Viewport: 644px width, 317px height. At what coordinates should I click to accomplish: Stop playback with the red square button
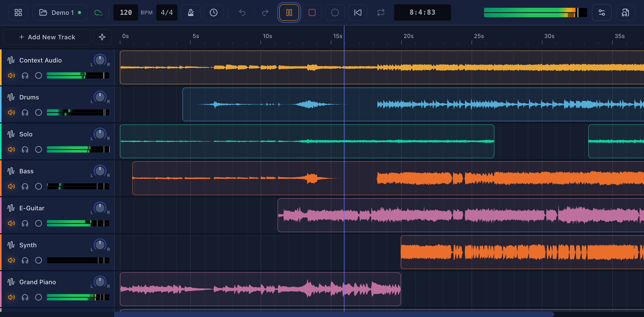[312, 12]
